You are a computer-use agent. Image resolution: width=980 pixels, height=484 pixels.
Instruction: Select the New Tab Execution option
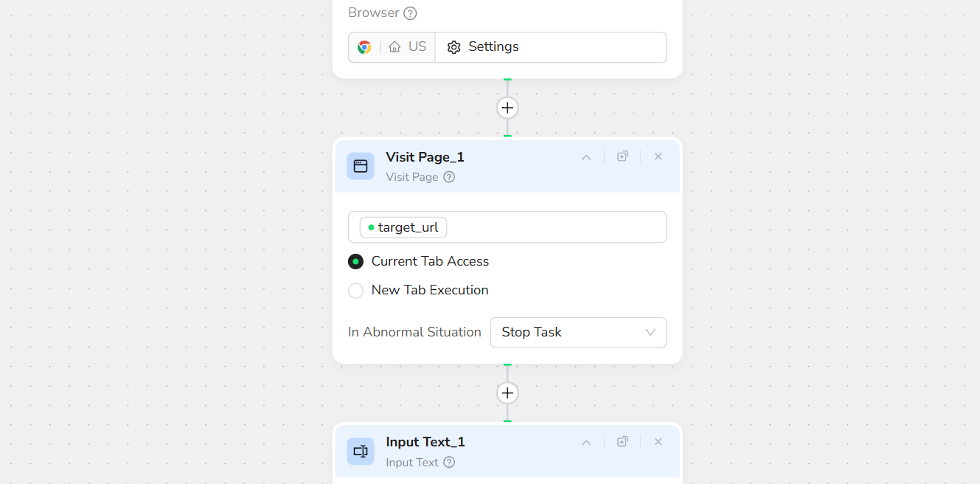pyautogui.click(x=356, y=291)
